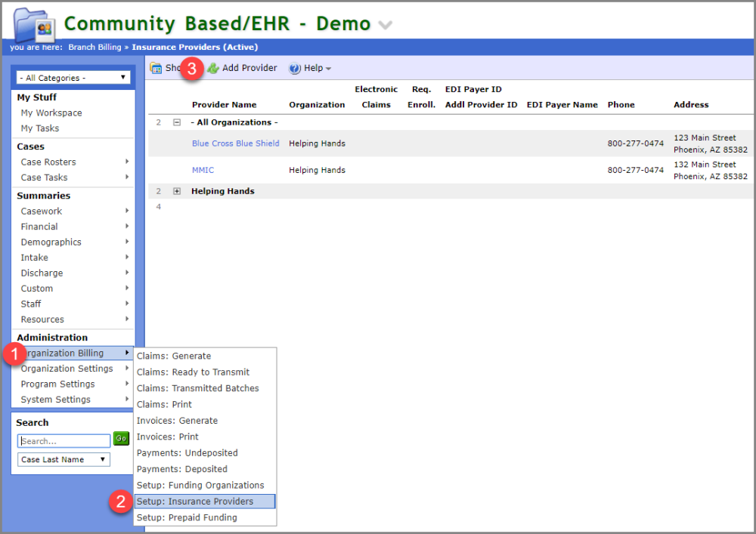Expand the Helping Hands group
The width and height of the screenshot is (756, 534).
177,191
